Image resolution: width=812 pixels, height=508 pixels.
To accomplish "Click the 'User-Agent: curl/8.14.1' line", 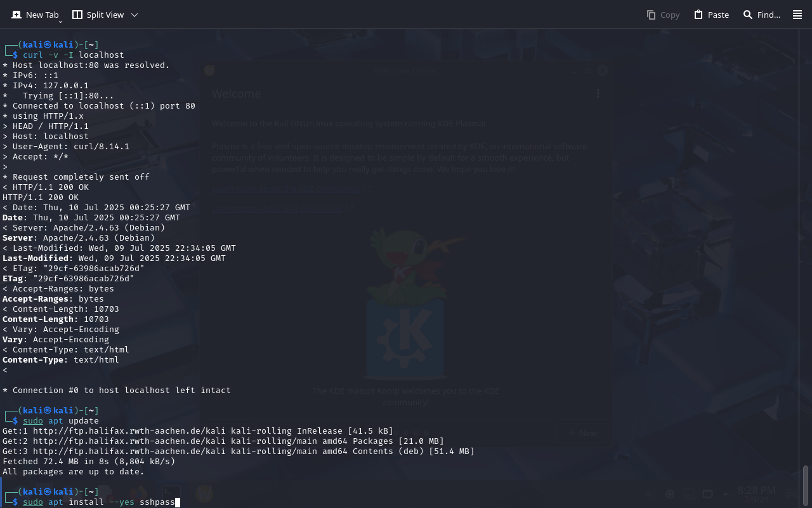I will 66,147.
